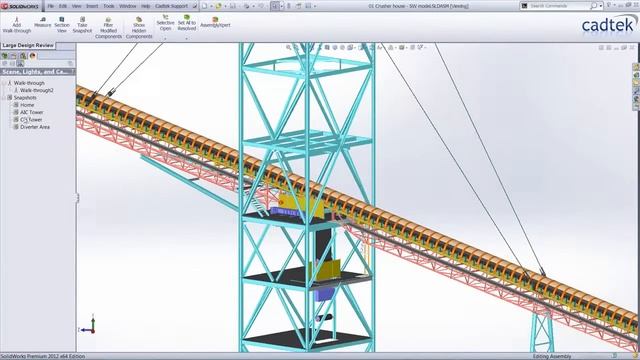Viewport: 640px width, 360px height.
Task: Select the Diverter Area snapshot
Action: 35,127
